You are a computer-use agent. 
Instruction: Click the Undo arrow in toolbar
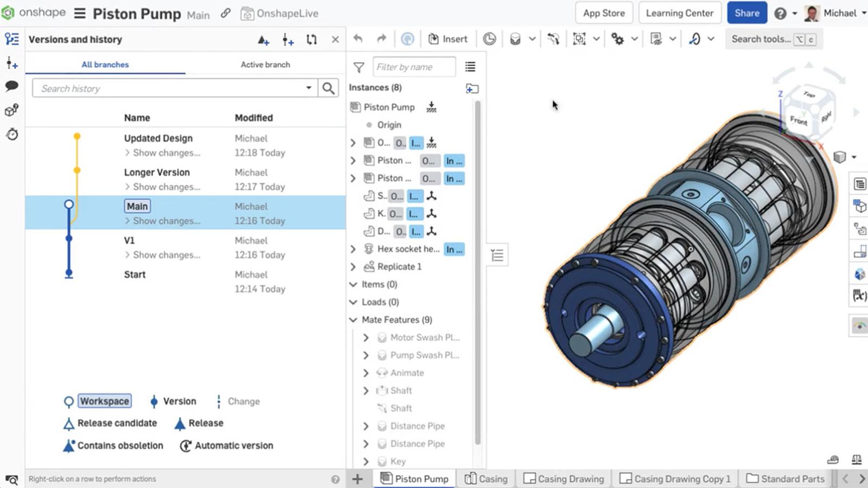358,38
